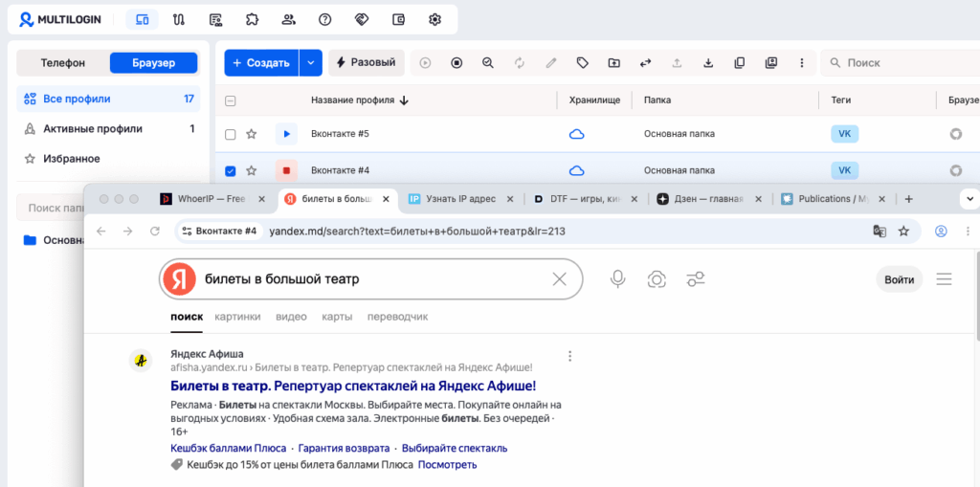Open the wallet icon in top bar
Screen dimensions: 980x487
[x=398, y=19]
